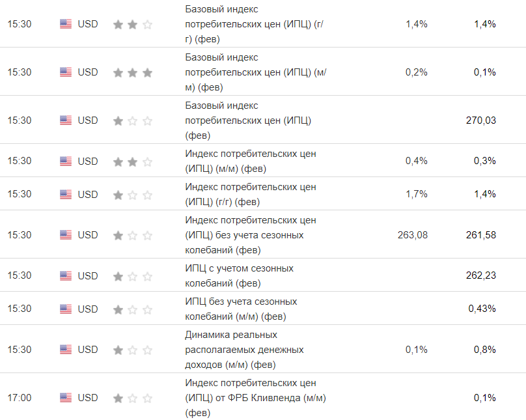
Task: Open Динамика реальных располагаемых денежных доходов event
Action: coord(244,350)
